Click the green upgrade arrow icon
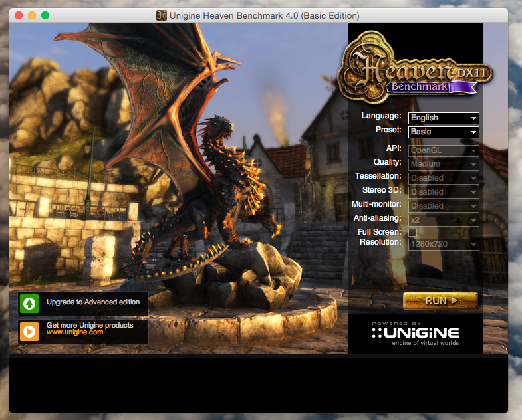 point(29,303)
